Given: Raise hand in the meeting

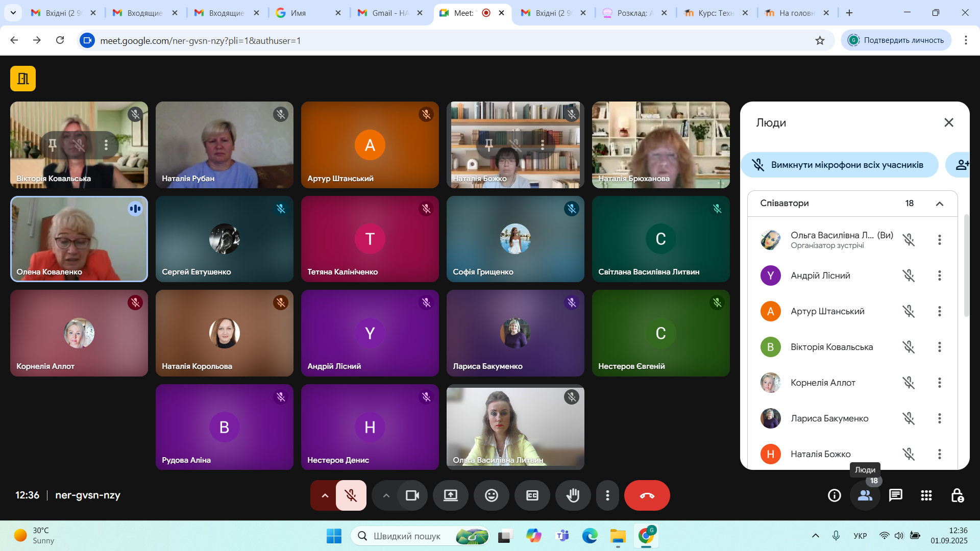Looking at the screenshot, I should (573, 495).
